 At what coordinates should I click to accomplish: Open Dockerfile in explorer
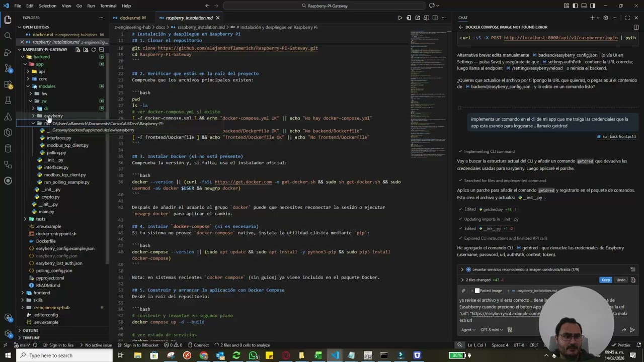point(46,241)
